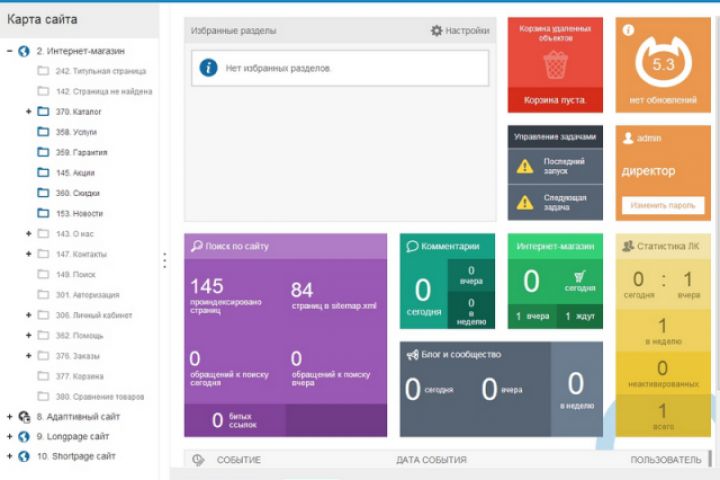Click the users icon in Статистика ЛК
The width and height of the screenshot is (720, 480).
tap(628, 246)
